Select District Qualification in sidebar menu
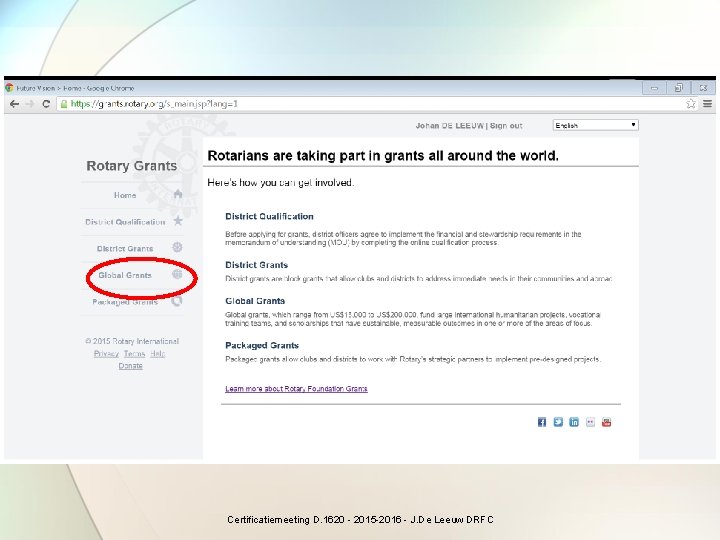This screenshot has height=540, width=720. coord(125,222)
